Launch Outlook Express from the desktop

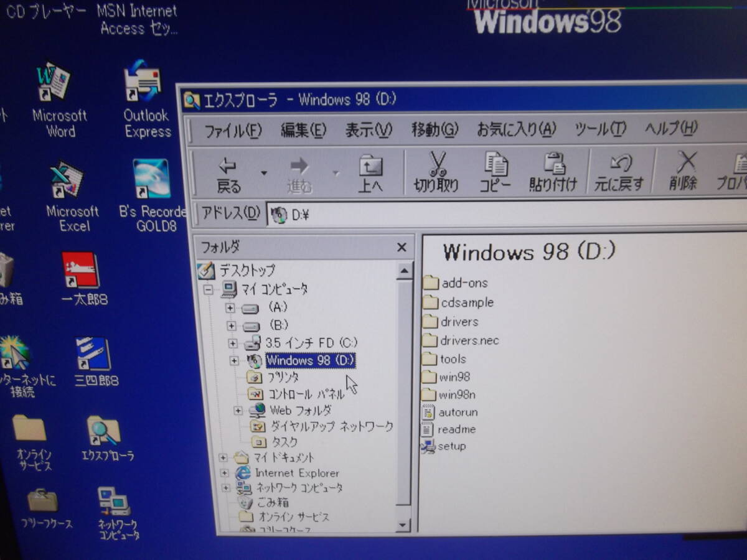point(147,100)
